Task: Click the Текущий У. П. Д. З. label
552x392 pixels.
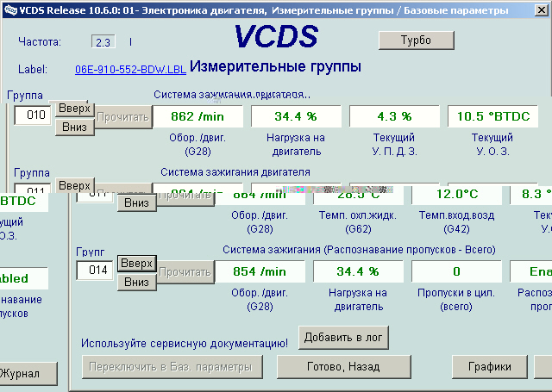Action: (x=394, y=145)
